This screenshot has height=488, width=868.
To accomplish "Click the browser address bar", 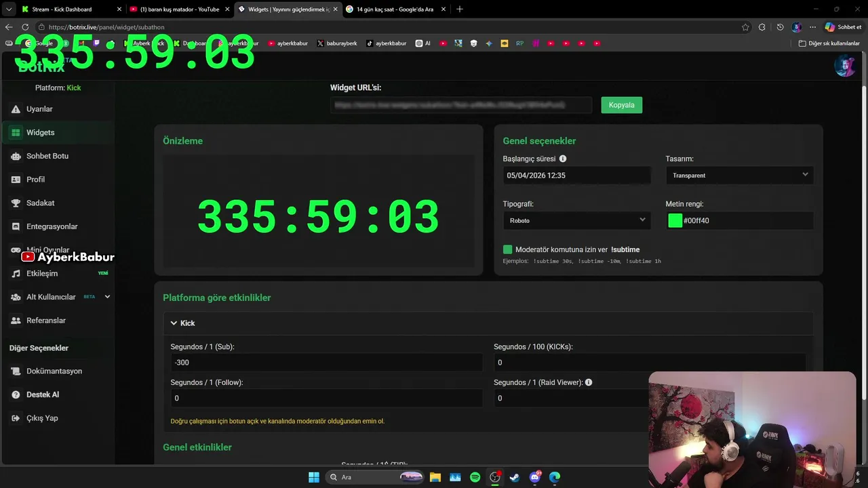I will [387, 27].
